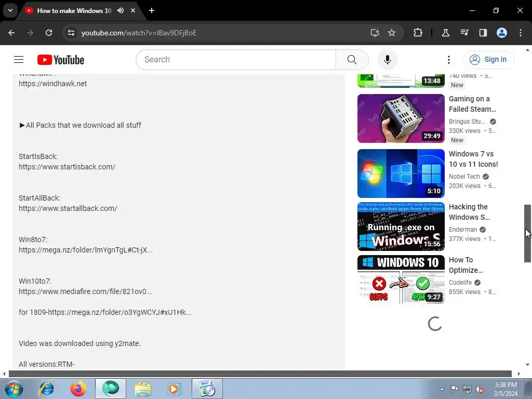
Task: View site information icon in address bar
Action: [x=71, y=33]
